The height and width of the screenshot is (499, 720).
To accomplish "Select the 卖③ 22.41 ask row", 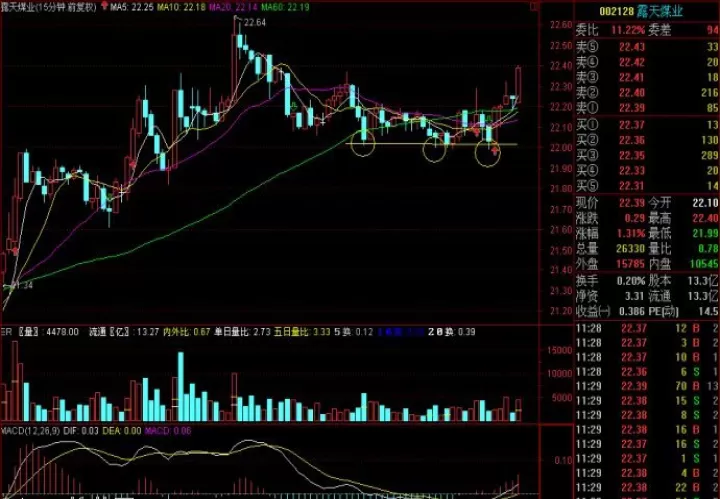I will [647, 77].
